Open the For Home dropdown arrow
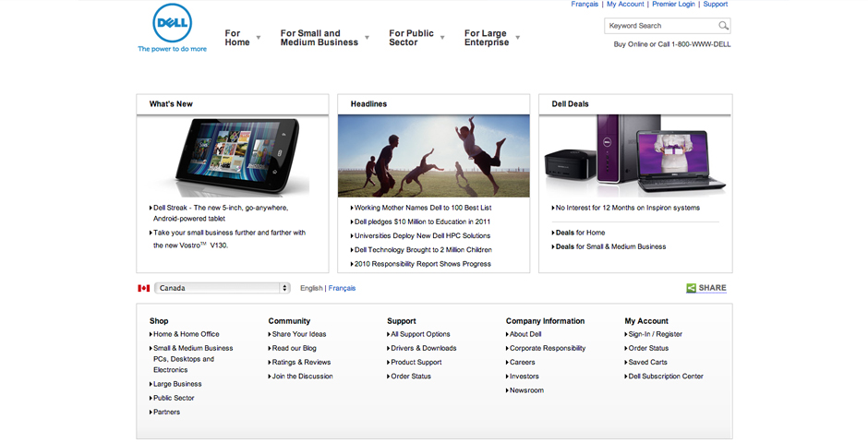This screenshot has height=443, width=868. click(258, 38)
